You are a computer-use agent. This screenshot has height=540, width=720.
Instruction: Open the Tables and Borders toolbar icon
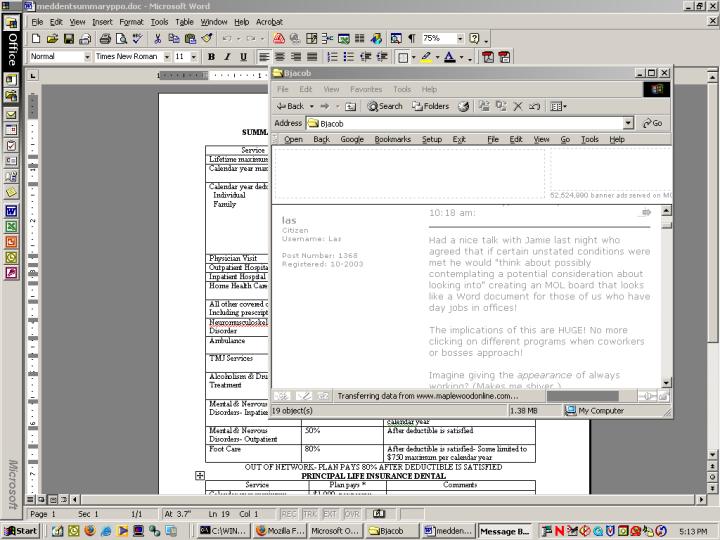pos(311,39)
